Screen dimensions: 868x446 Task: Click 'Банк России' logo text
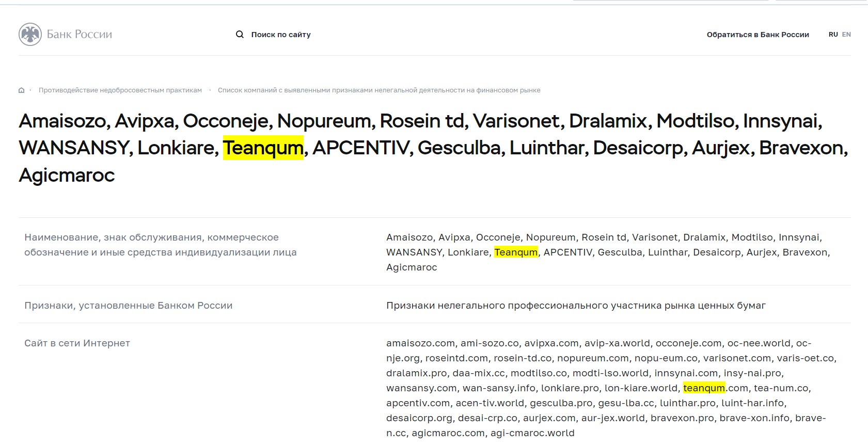click(80, 35)
